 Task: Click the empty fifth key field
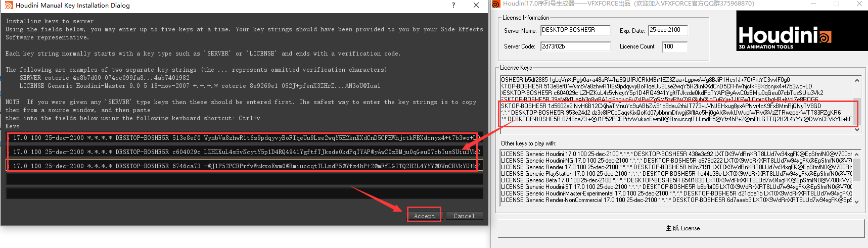pos(244,193)
